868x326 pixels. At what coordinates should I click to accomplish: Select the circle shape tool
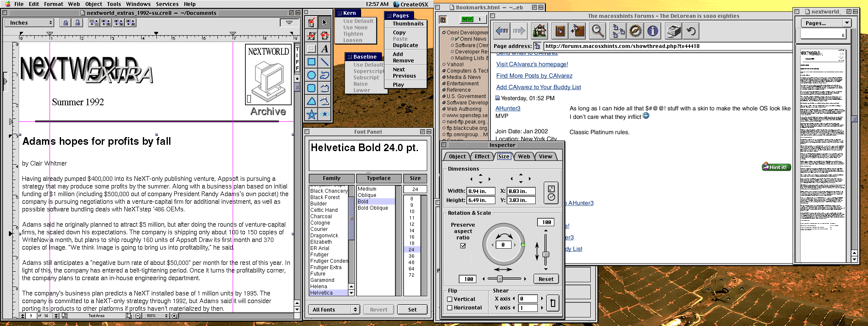(x=312, y=75)
